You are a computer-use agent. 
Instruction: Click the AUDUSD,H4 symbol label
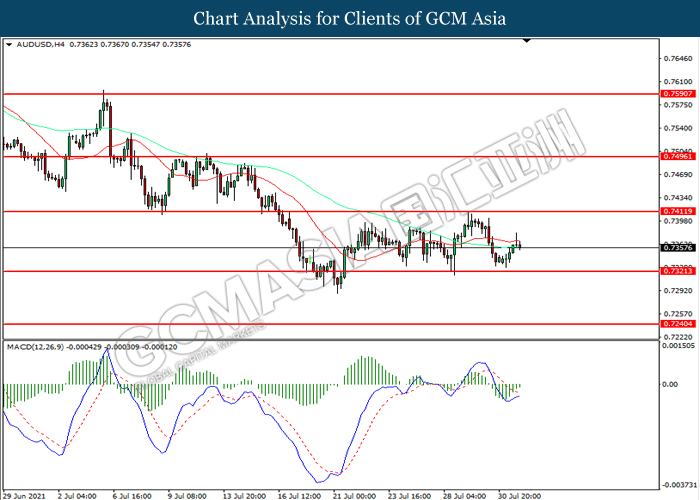38,45
